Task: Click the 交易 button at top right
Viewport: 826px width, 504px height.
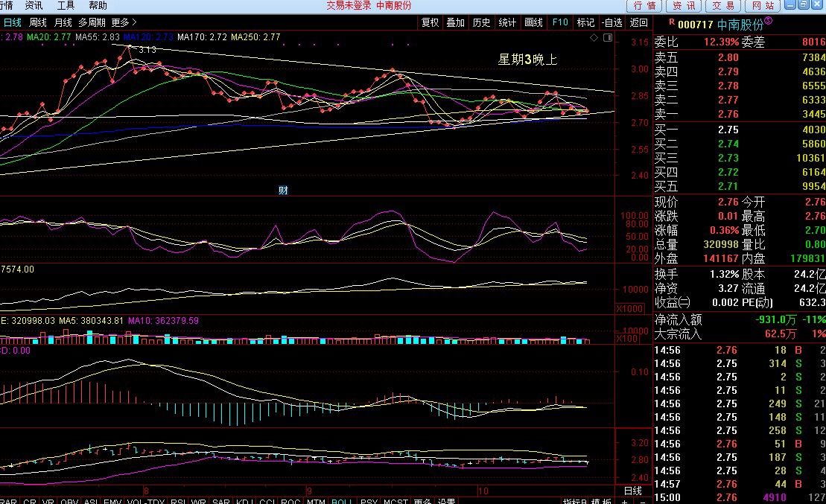Action: [723, 6]
